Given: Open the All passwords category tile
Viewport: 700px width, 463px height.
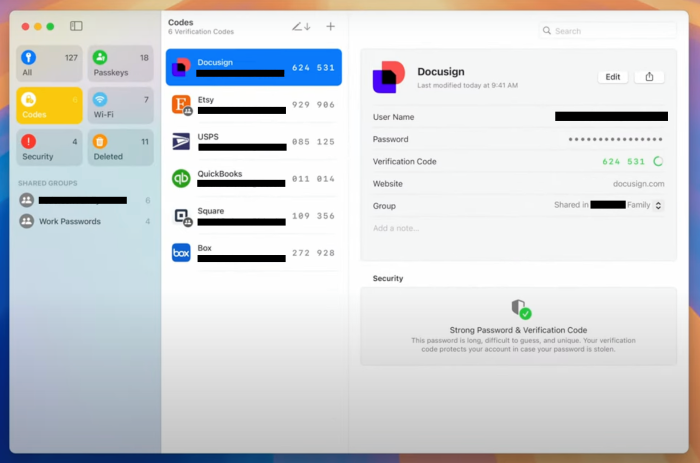Looking at the screenshot, I should coord(50,63).
